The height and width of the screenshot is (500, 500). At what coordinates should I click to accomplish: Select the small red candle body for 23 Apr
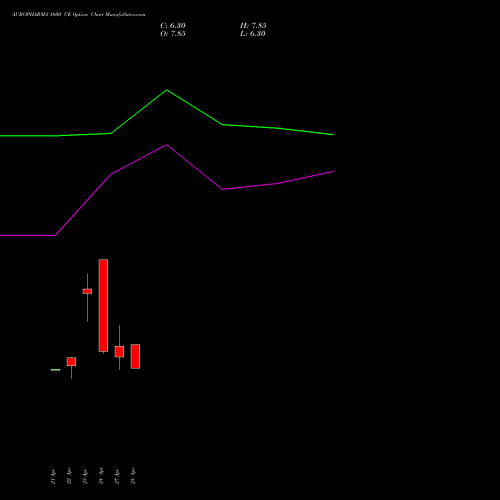[x=87, y=291]
